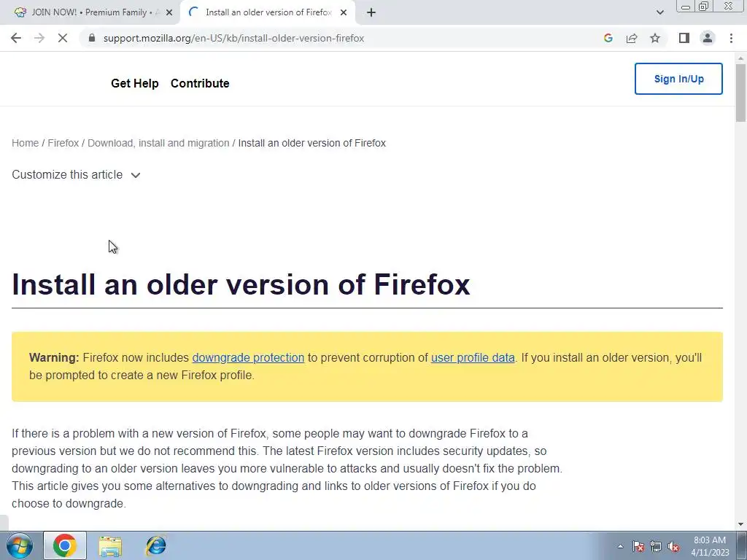Screen dimensions: 747x560
Task: Open Chrome from the taskbar
Action: click(65, 545)
